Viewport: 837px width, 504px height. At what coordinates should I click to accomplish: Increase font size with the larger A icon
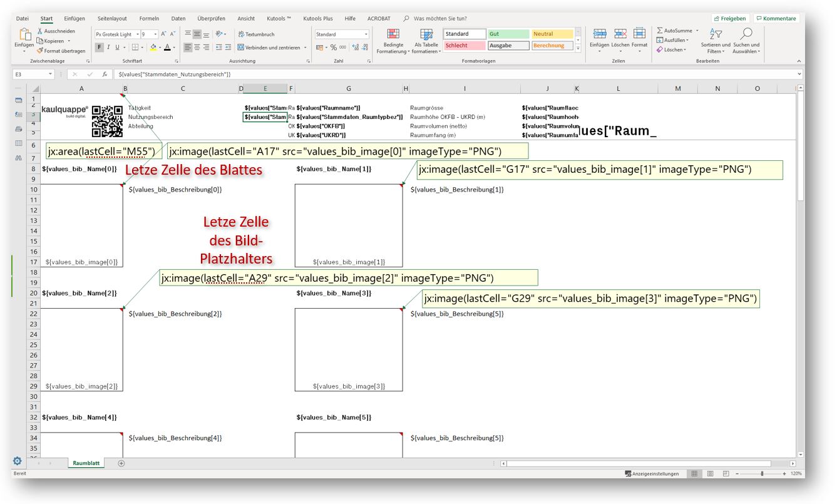[164, 34]
